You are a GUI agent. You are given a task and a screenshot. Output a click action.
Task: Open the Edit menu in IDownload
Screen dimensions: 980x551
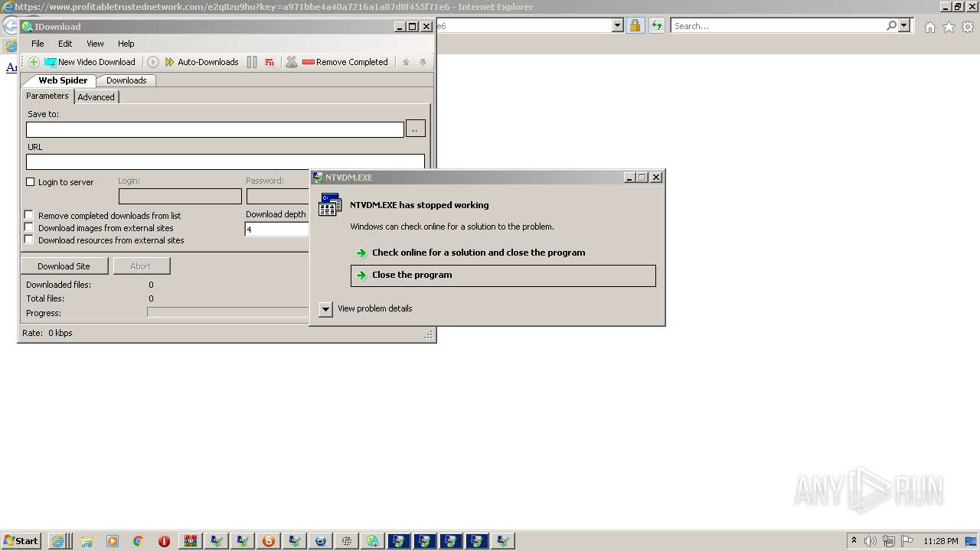[x=65, y=44]
